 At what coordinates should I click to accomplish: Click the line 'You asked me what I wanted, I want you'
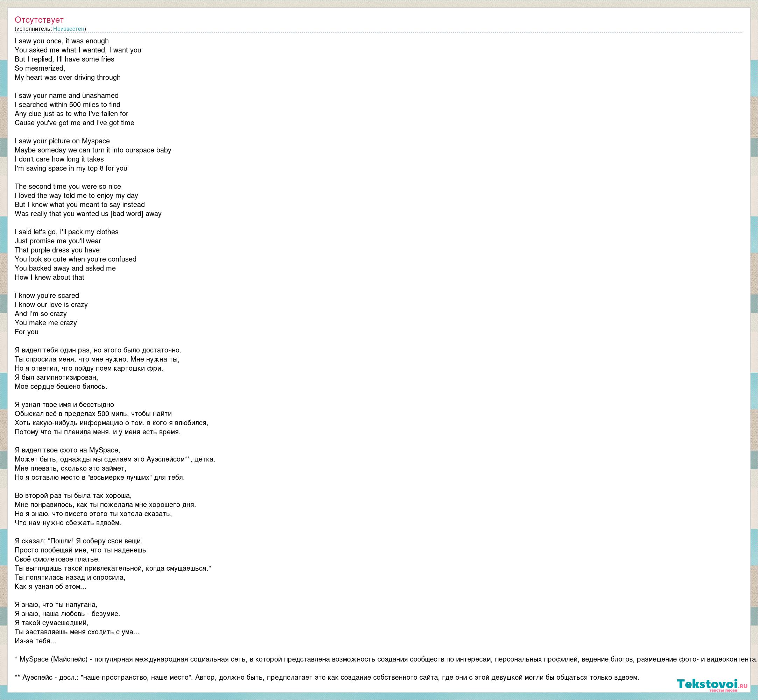pyautogui.click(x=78, y=50)
